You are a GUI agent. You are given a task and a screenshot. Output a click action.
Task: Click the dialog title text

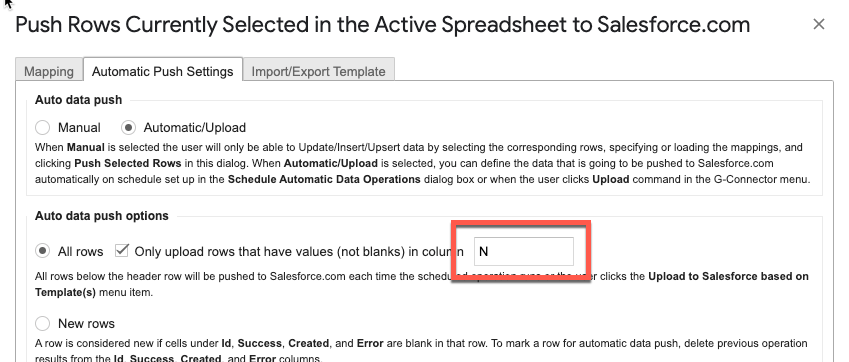(x=382, y=25)
